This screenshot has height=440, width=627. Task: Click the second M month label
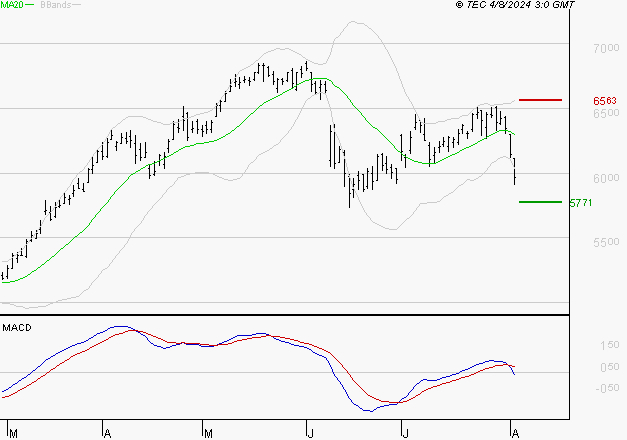(x=208, y=434)
